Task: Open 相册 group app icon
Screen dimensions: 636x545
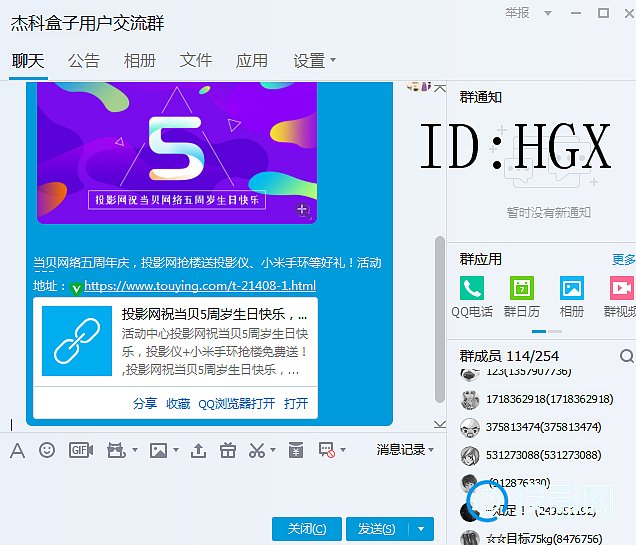Action: [x=572, y=296]
